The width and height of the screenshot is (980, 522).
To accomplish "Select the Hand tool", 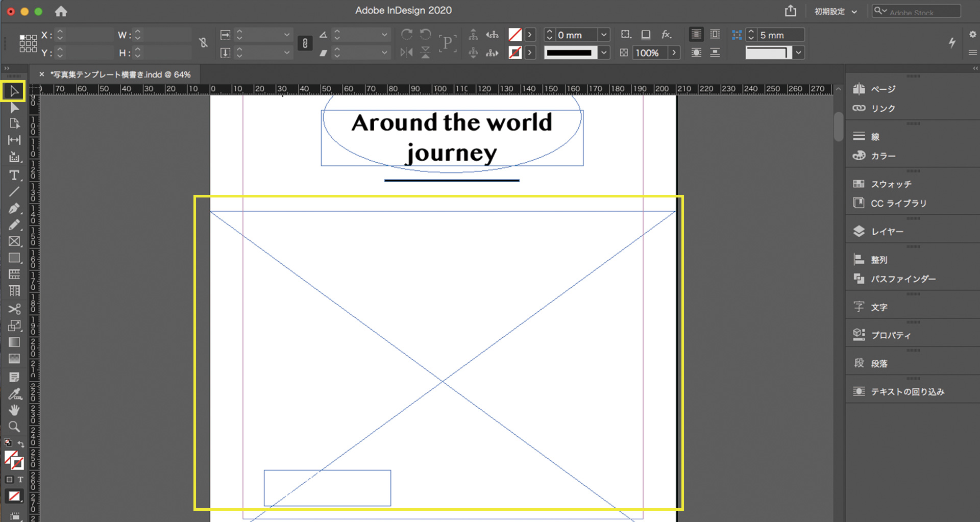I will click(x=14, y=410).
